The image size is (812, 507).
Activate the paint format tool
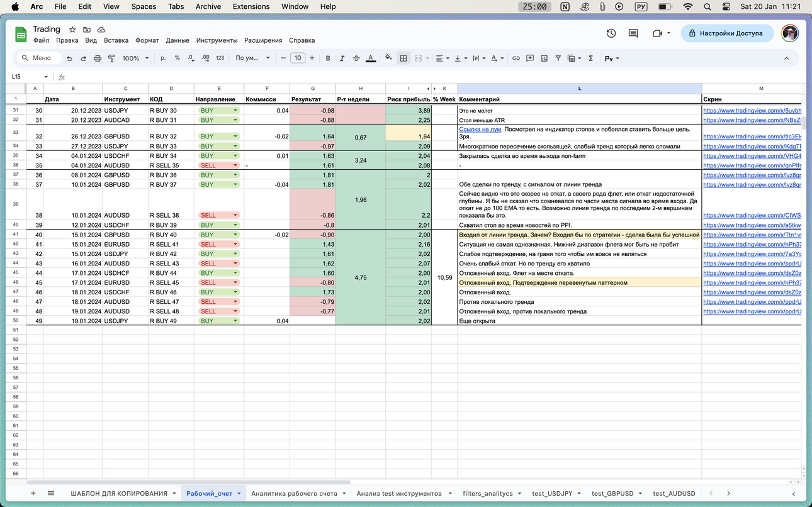pyautogui.click(x=111, y=58)
